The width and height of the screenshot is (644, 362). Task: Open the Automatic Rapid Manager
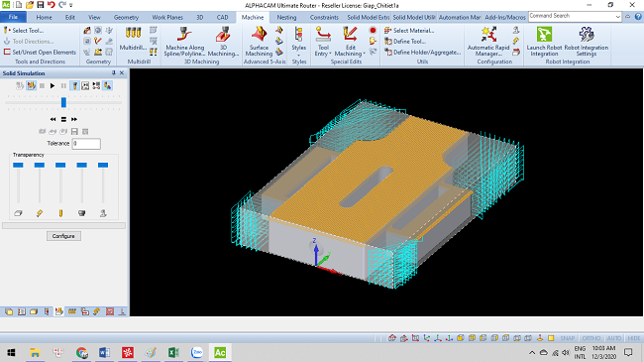click(488, 41)
